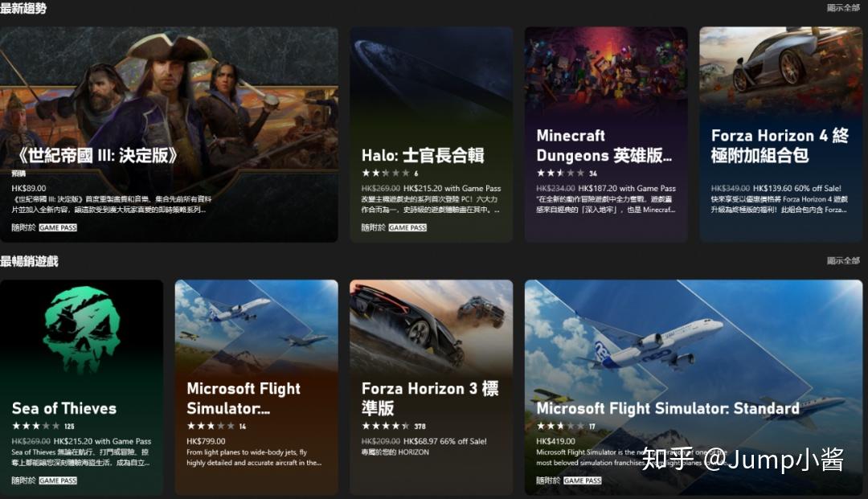Click the star rating under Halo: 士官長合輯
Screen dimensions: 868x499
[x=385, y=173]
